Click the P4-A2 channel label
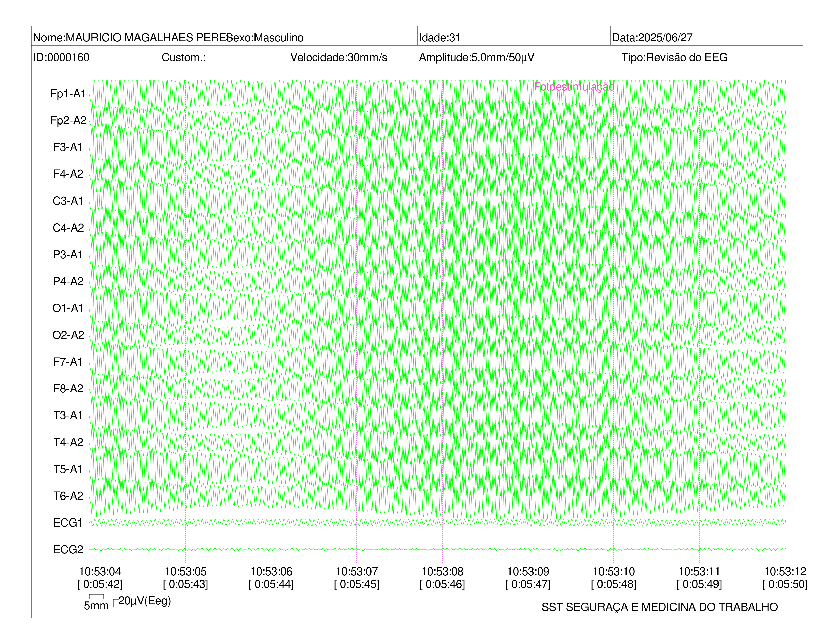The image size is (834, 644). coord(68,281)
